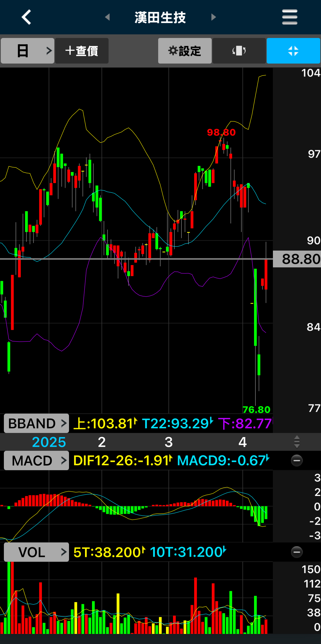Switch to previous stock with left triangle
This screenshot has width=321, height=644.
[108, 17]
